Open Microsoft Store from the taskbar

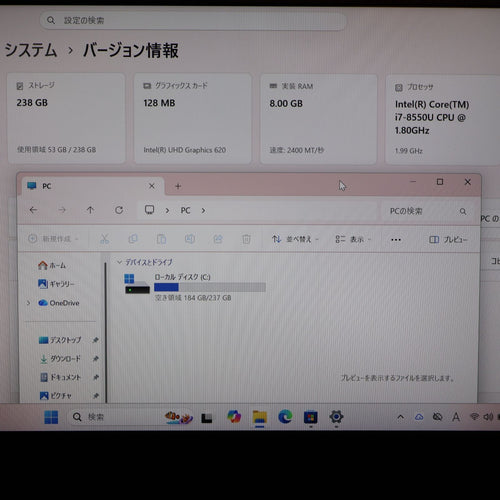(311, 417)
